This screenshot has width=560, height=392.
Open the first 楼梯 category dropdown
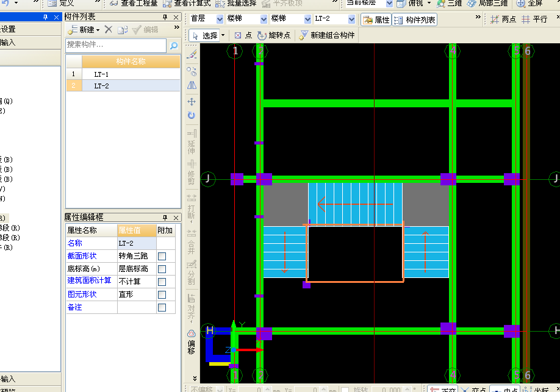tap(264, 20)
